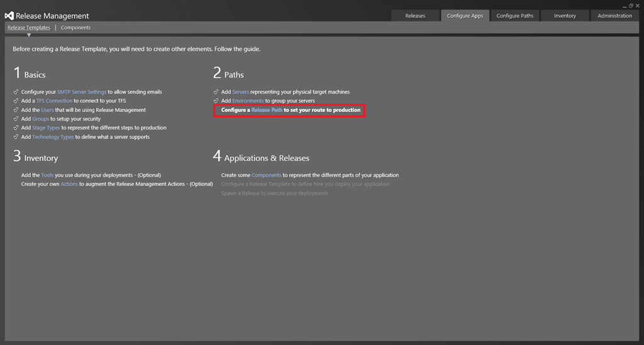The height and width of the screenshot is (345, 644).
Task: Click the greyed Spawn a Release text
Action: [x=275, y=193]
